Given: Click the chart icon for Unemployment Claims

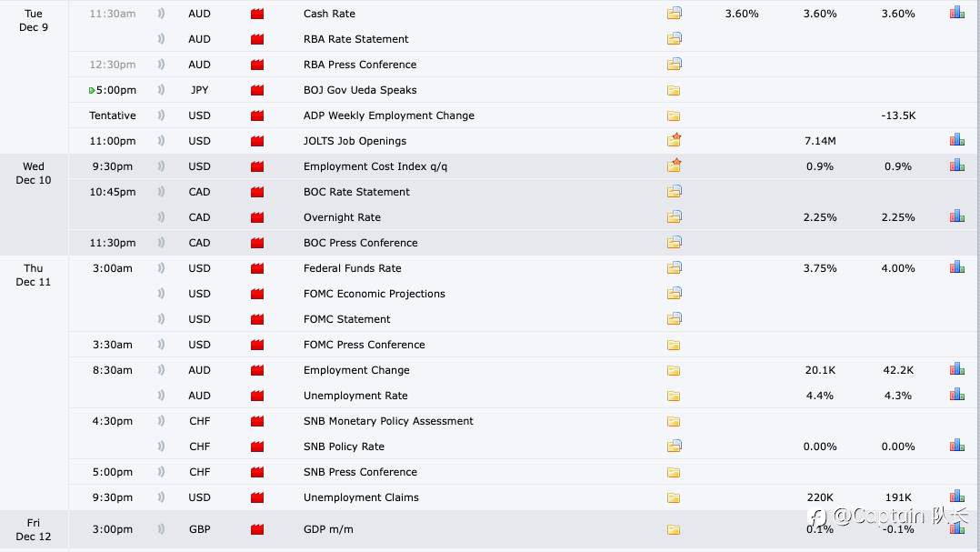Looking at the screenshot, I should click(x=956, y=497).
